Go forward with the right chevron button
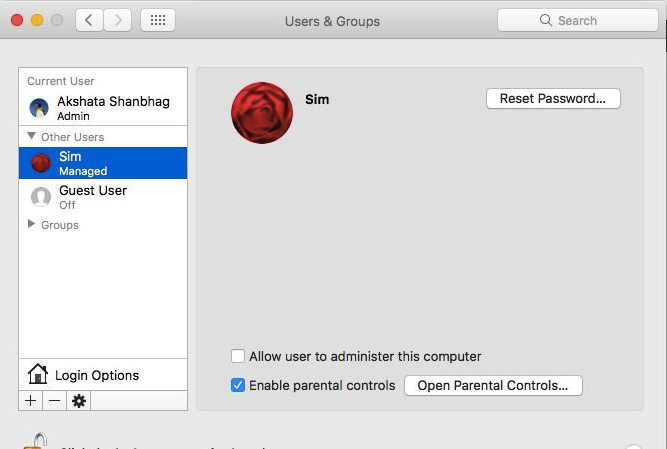 tap(117, 20)
